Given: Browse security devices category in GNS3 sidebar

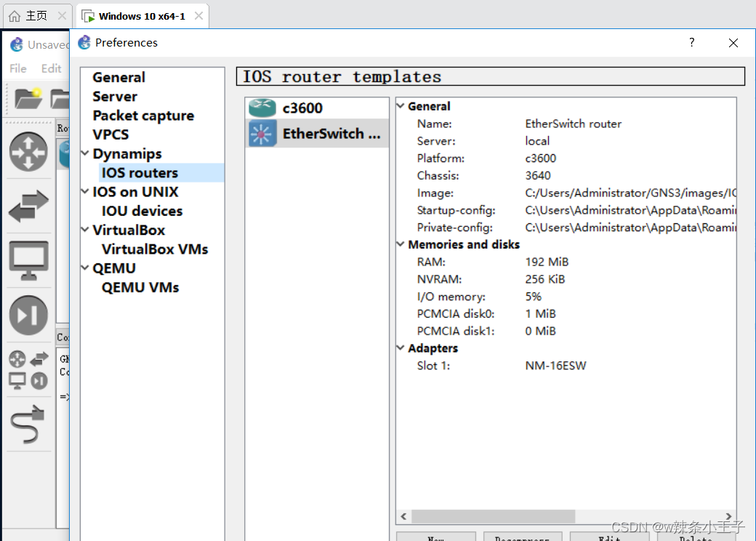Looking at the screenshot, I should (28, 316).
